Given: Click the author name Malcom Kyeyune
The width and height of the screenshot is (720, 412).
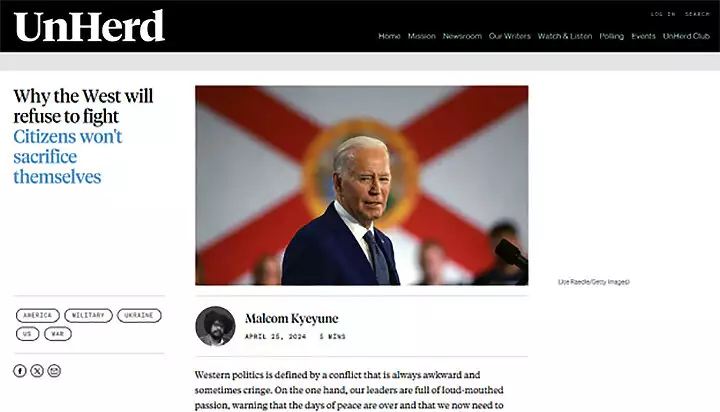Looking at the screenshot, I should 292,318.
